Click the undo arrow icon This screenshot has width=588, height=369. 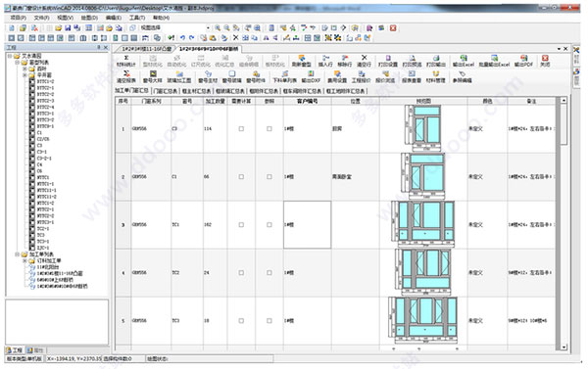(x=182, y=38)
